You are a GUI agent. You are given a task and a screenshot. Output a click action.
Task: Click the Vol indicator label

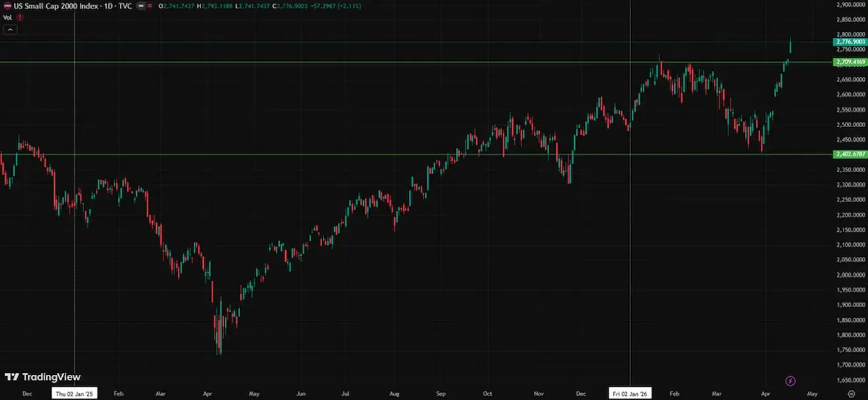[7, 17]
